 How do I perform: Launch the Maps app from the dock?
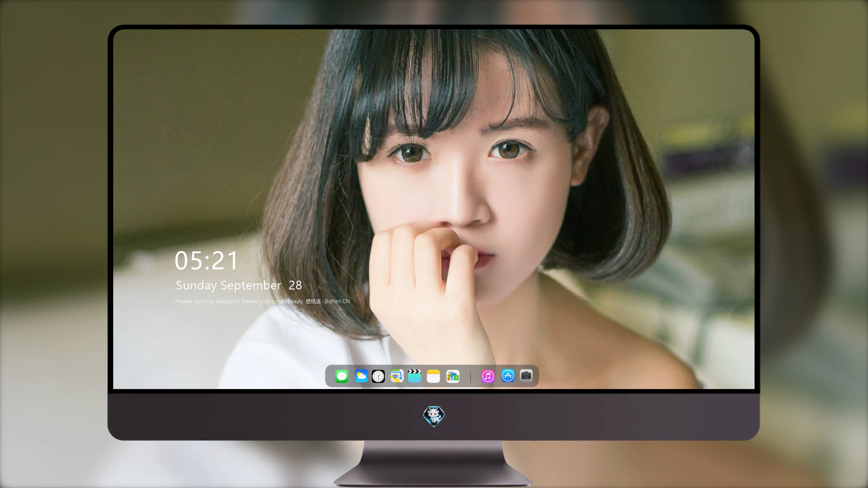coord(397,376)
